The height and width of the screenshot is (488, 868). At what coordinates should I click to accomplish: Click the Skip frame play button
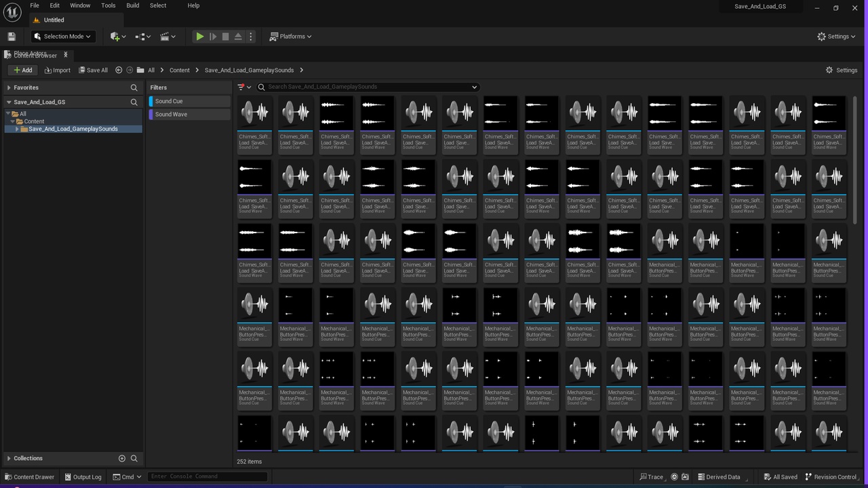coord(212,37)
